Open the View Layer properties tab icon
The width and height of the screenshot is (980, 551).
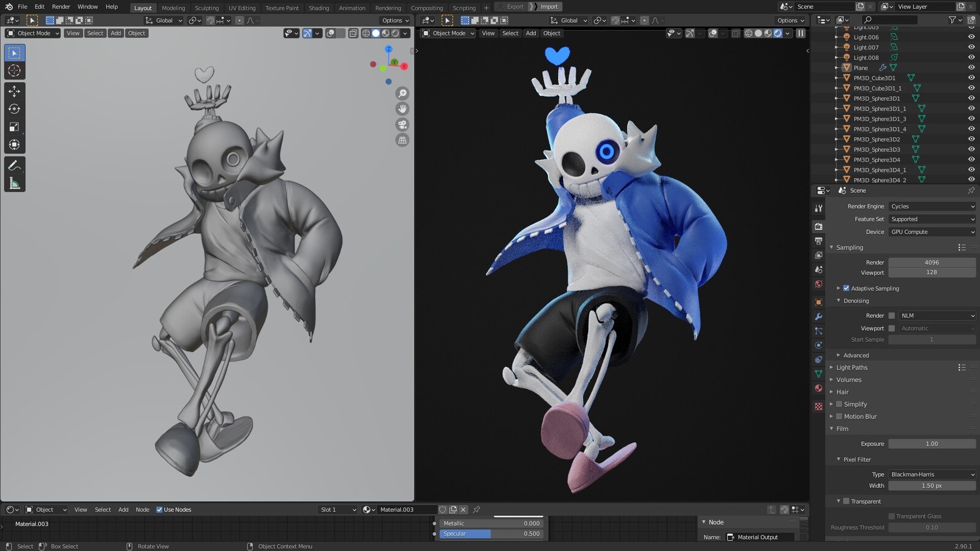[x=818, y=255]
